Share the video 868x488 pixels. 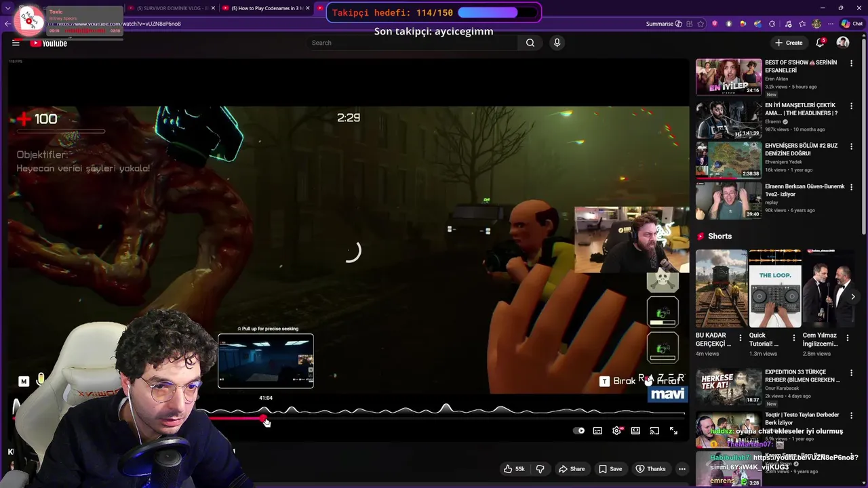(571, 469)
